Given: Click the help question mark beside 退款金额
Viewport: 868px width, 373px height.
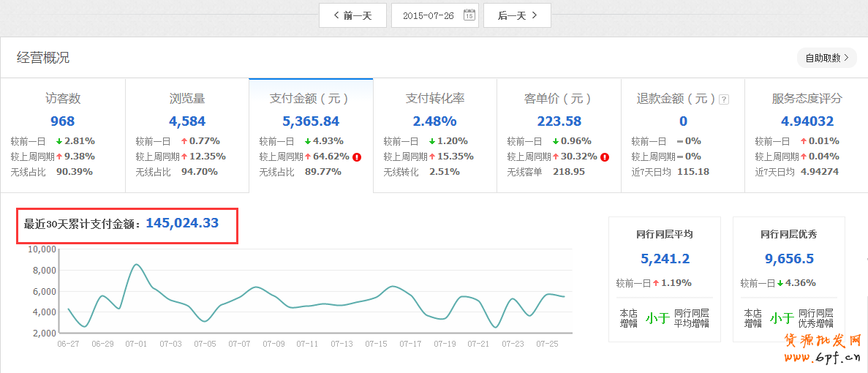Looking at the screenshot, I should click(724, 99).
